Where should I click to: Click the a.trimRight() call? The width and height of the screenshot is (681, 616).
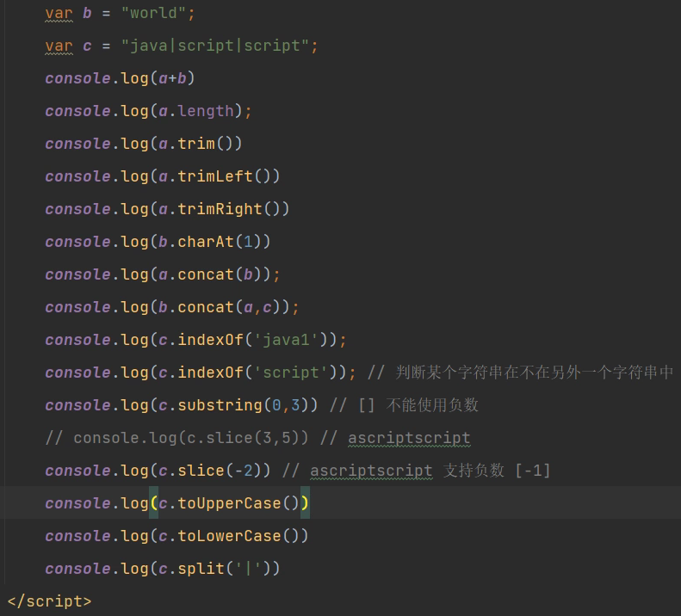point(220,209)
